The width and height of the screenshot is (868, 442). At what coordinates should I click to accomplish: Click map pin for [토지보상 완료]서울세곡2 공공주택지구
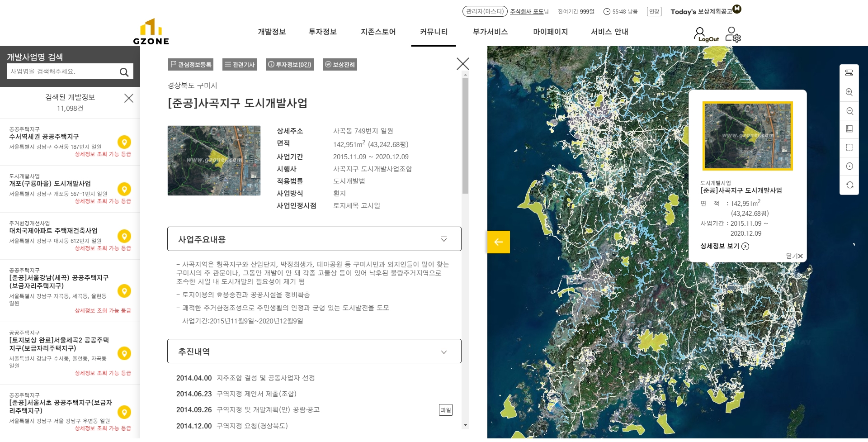(124, 353)
